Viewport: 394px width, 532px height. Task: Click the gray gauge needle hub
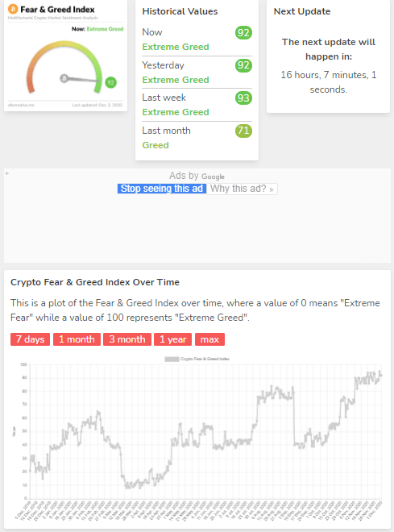(x=64, y=78)
